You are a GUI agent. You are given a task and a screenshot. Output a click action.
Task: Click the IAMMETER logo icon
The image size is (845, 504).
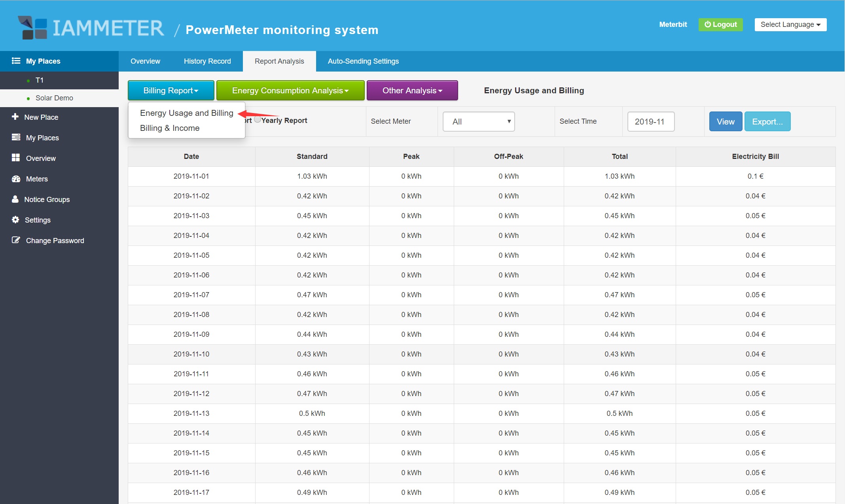click(x=32, y=28)
